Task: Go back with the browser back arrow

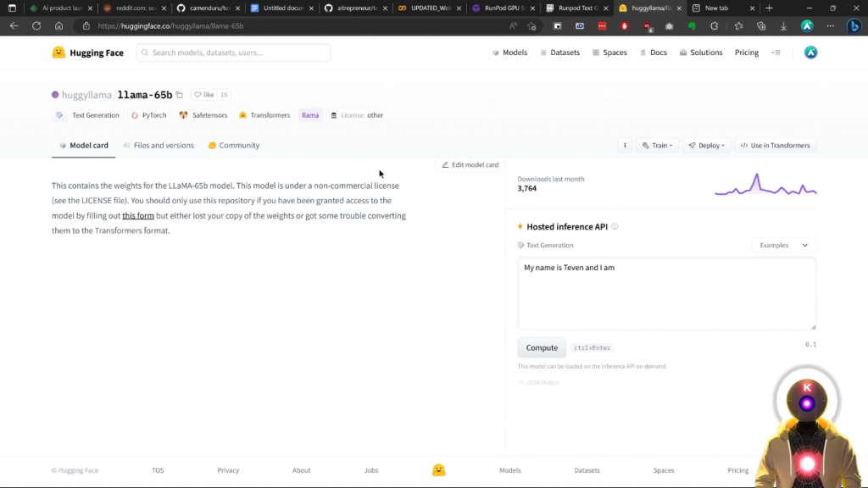Action: tap(14, 26)
